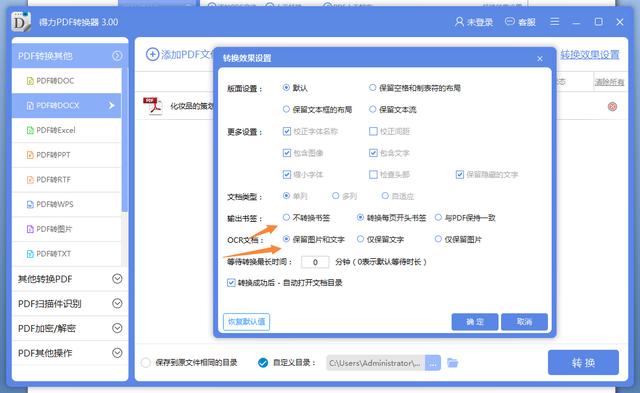Open PDF转RTF in sidebar
The image size is (640, 393).
[x=67, y=180]
